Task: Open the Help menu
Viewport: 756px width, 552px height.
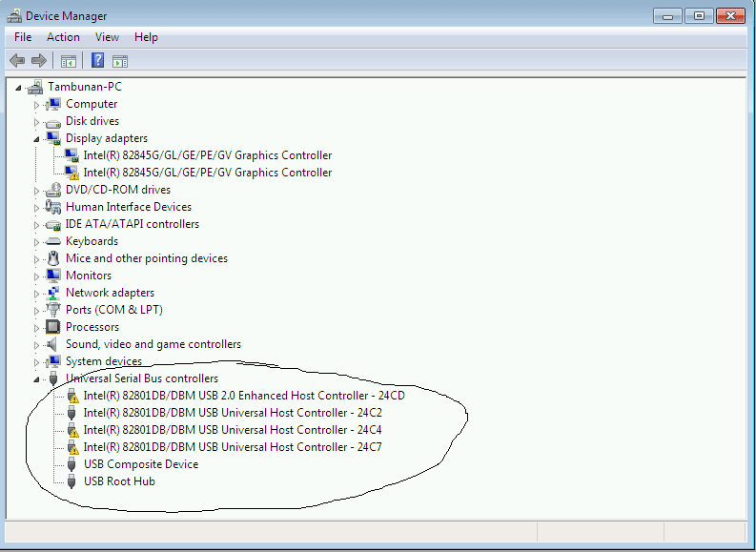Action: 146,37
